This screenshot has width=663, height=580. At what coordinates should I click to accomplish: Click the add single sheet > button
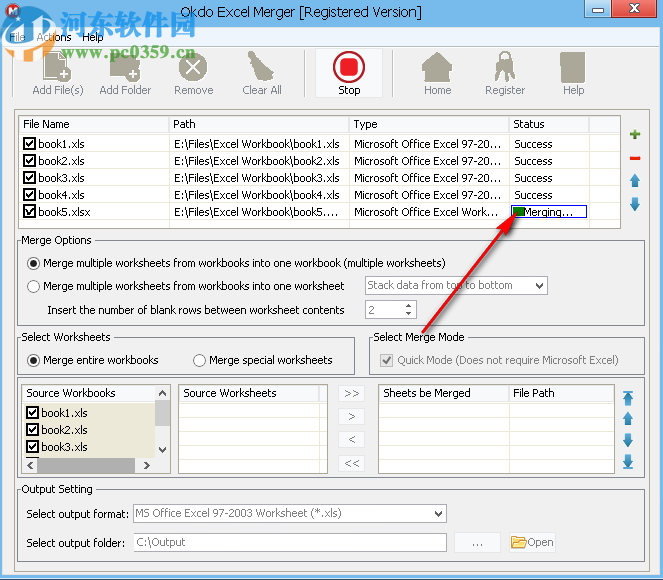click(x=351, y=416)
